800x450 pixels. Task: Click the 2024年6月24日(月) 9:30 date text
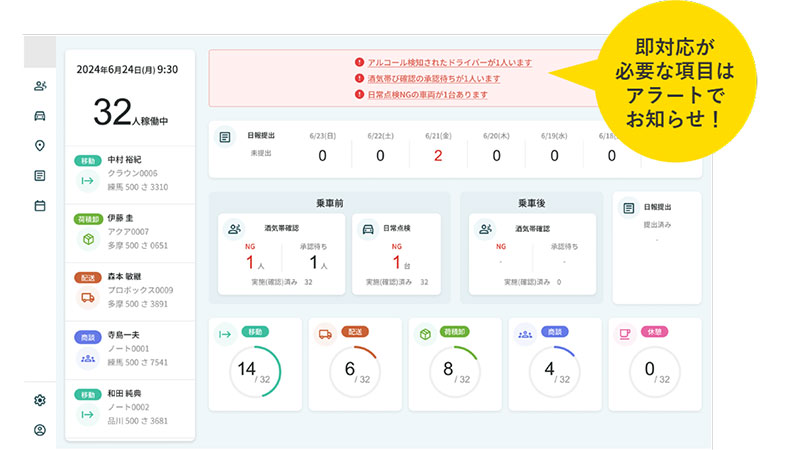(x=127, y=70)
